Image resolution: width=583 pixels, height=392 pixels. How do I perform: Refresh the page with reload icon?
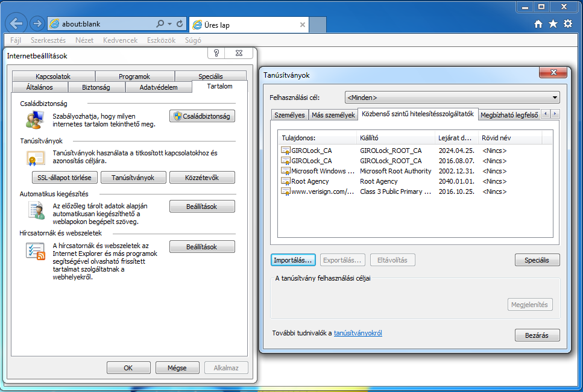[x=180, y=23]
